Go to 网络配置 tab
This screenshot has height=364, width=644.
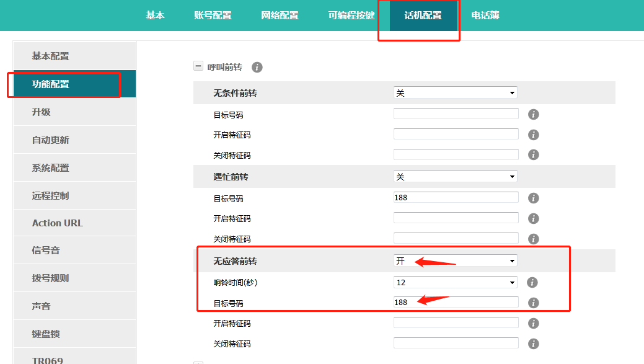pyautogui.click(x=280, y=16)
